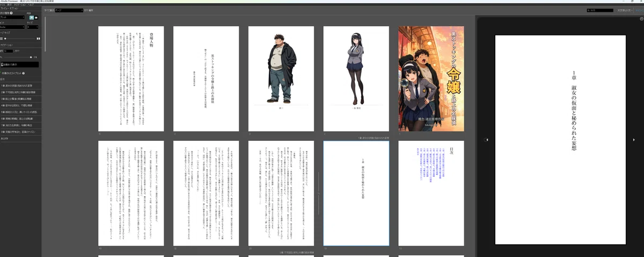
Task: Go to previous page with left arrow
Action: [x=486, y=140]
